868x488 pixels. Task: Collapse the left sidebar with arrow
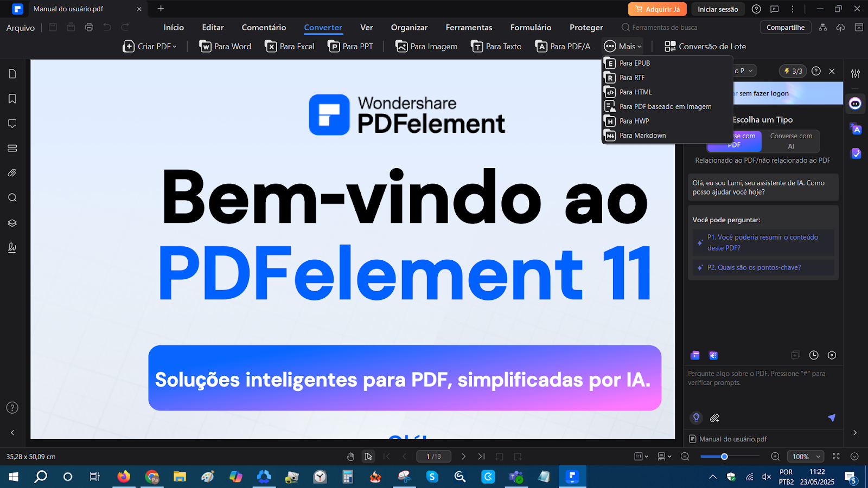[12, 433]
